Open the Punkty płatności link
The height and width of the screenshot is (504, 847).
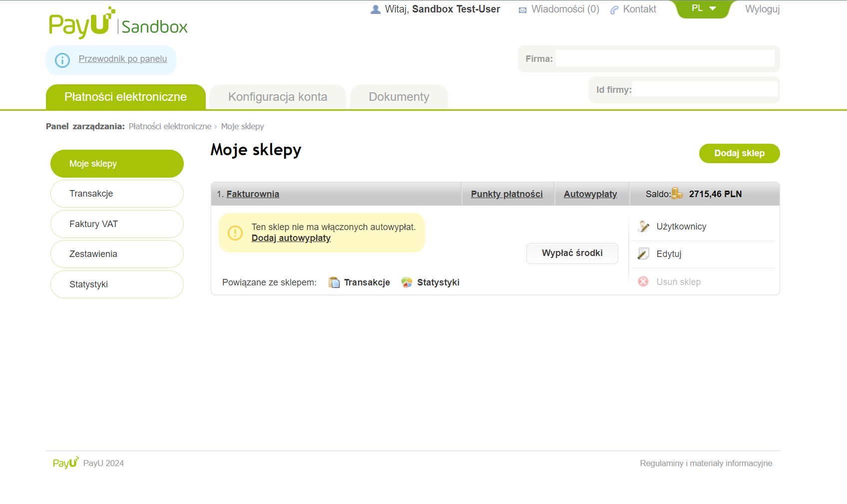click(x=507, y=194)
